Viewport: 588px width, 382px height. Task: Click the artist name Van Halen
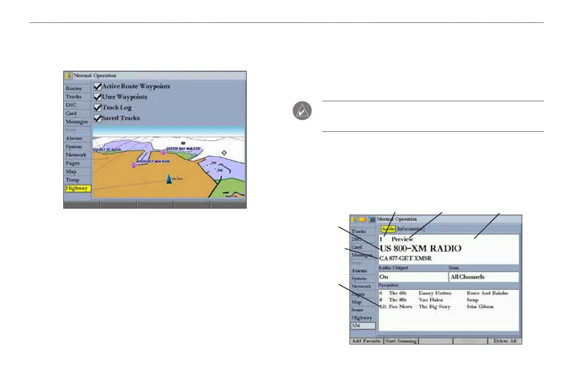click(431, 300)
